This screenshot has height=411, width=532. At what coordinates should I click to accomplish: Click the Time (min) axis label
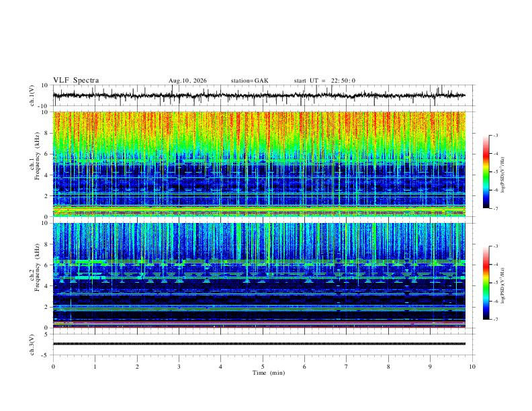269,373
